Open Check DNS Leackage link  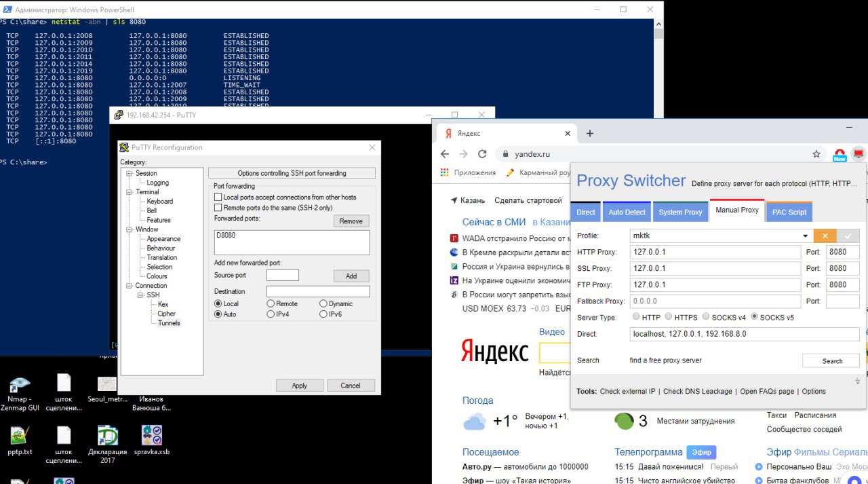(x=697, y=392)
